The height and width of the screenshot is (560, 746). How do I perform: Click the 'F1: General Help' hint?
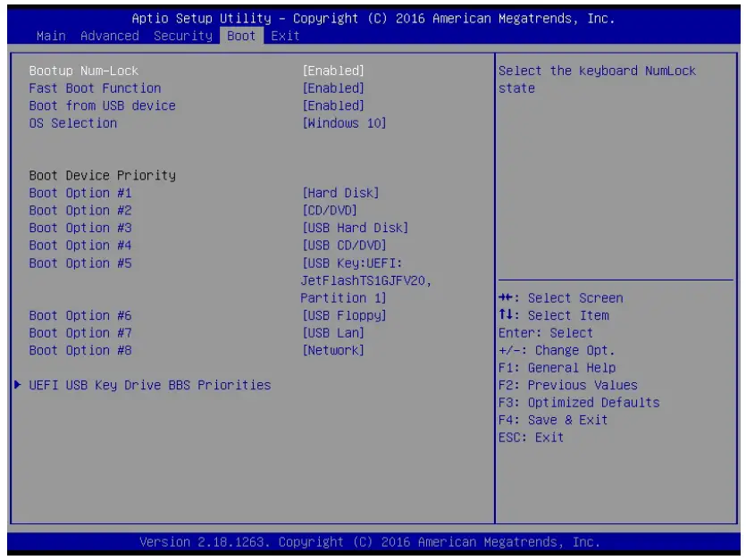point(557,368)
